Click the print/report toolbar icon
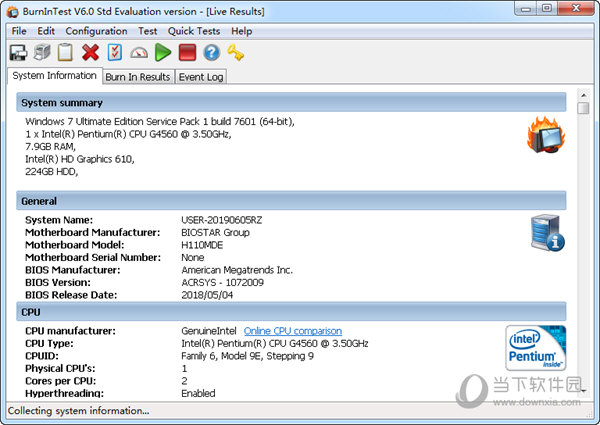Viewport: 600px width, 425px height. 42,52
